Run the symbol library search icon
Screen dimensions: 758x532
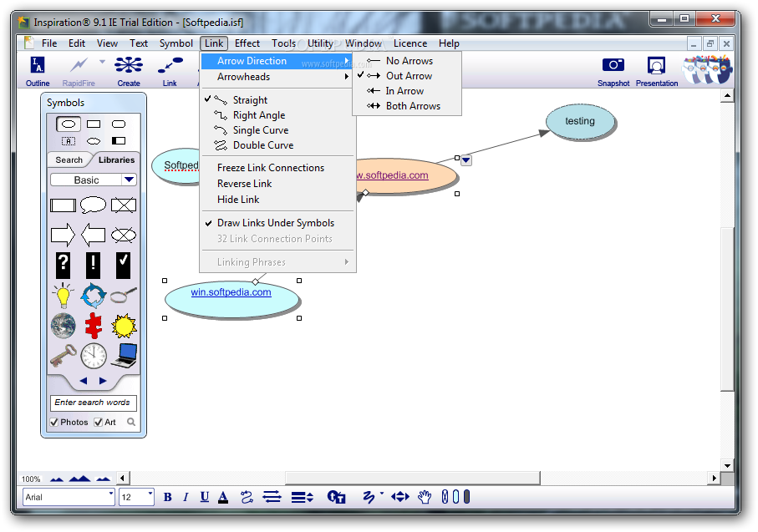(131, 422)
